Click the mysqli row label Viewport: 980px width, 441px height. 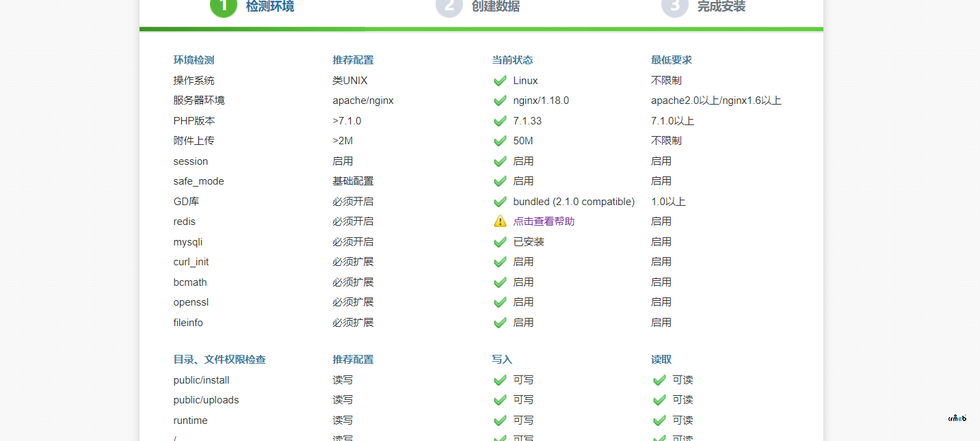(x=188, y=242)
